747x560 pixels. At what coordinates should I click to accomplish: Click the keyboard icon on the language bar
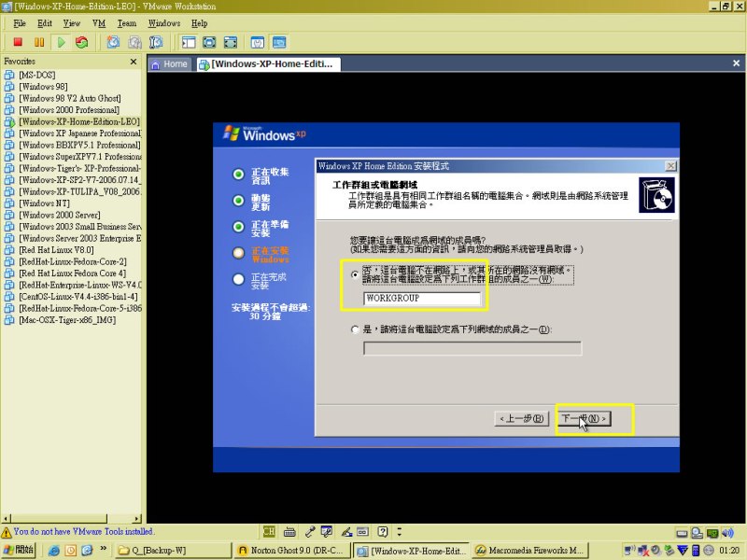point(289,531)
